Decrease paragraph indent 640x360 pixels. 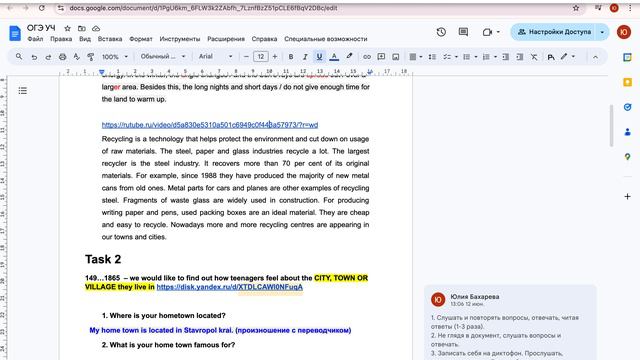pyautogui.click(x=506, y=57)
